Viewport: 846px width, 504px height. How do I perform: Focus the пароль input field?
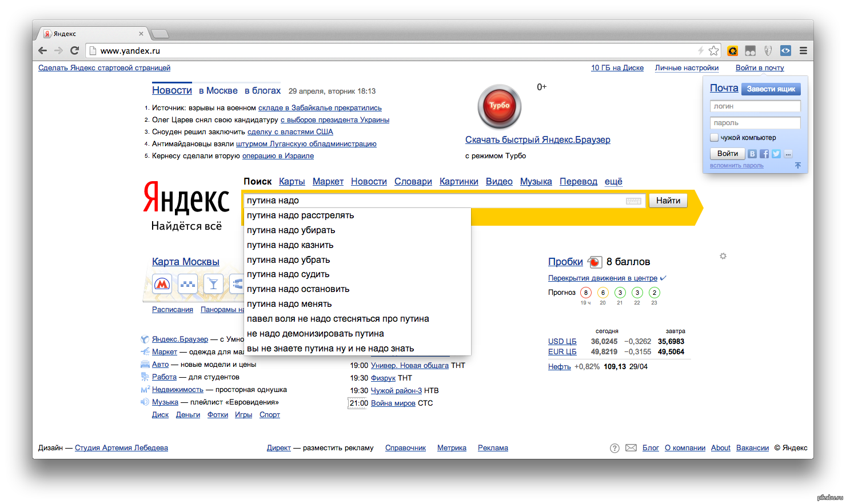click(x=755, y=123)
